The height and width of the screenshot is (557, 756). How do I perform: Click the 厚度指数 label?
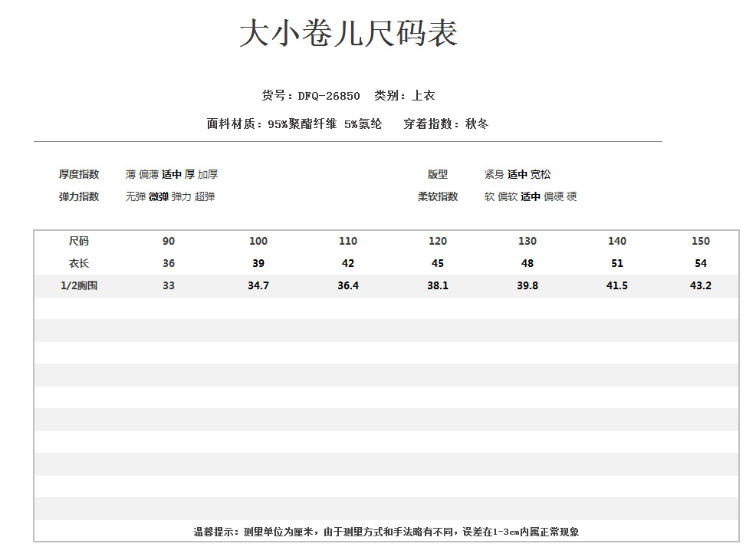pyautogui.click(x=79, y=174)
